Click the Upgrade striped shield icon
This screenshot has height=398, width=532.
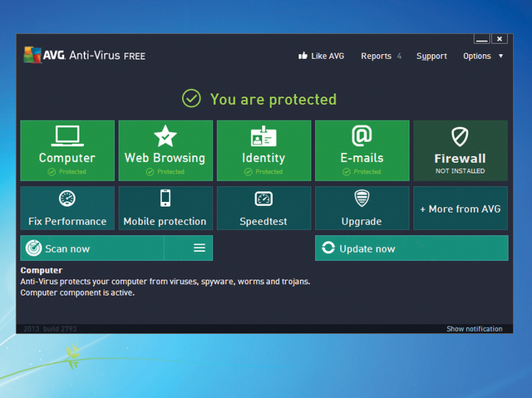click(x=362, y=198)
